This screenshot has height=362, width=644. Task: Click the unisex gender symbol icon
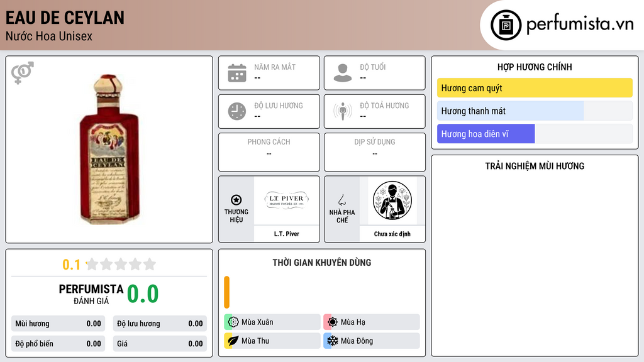click(x=23, y=73)
